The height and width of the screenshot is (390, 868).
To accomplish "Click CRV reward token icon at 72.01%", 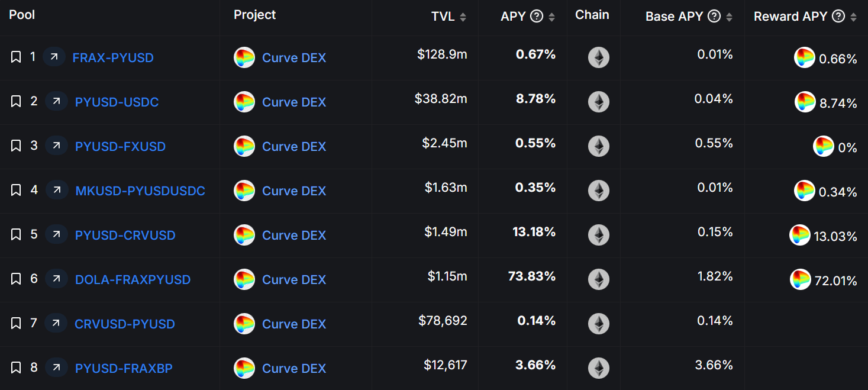I will coord(800,279).
